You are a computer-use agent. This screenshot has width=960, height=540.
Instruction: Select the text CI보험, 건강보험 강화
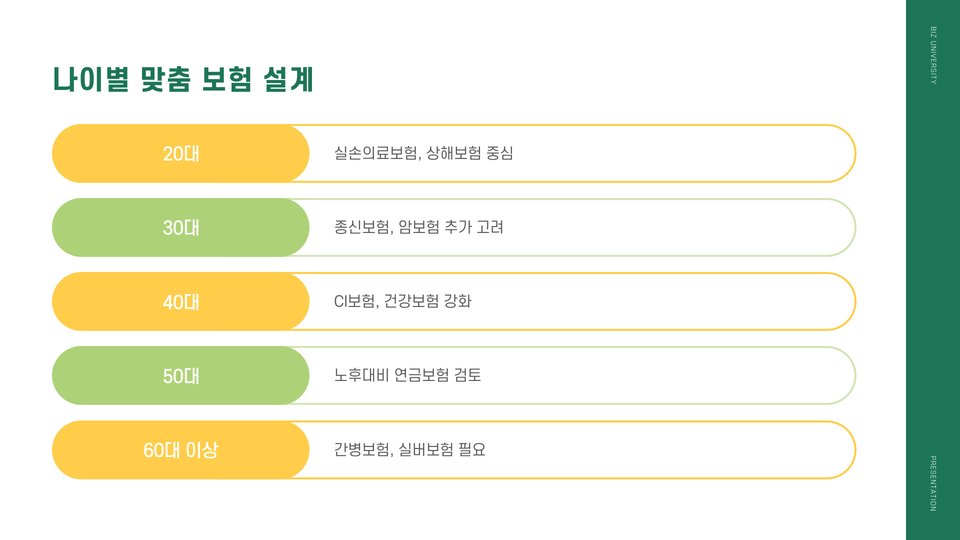(x=403, y=301)
